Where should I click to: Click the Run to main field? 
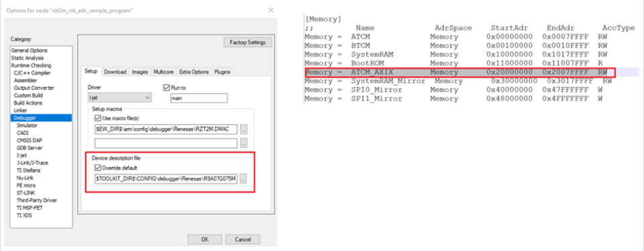(199, 98)
